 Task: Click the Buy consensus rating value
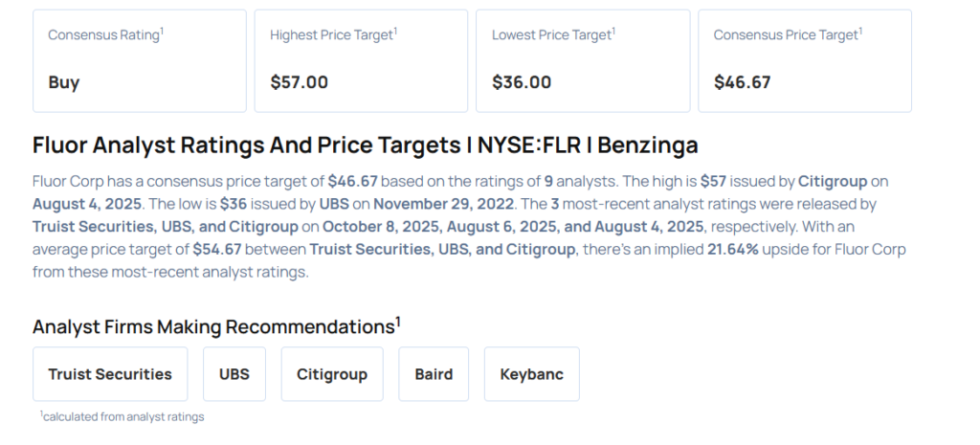point(64,82)
